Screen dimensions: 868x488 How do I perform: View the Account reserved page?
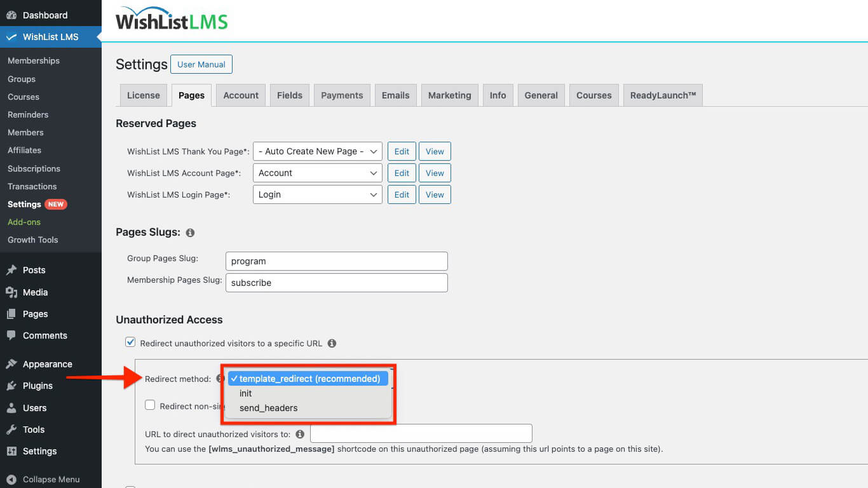tap(435, 173)
